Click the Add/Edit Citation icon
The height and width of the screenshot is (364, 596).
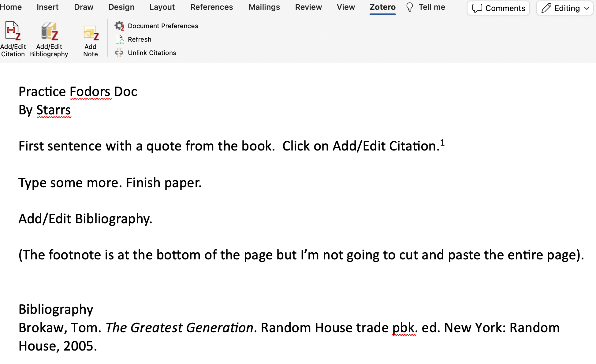pos(13,31)
